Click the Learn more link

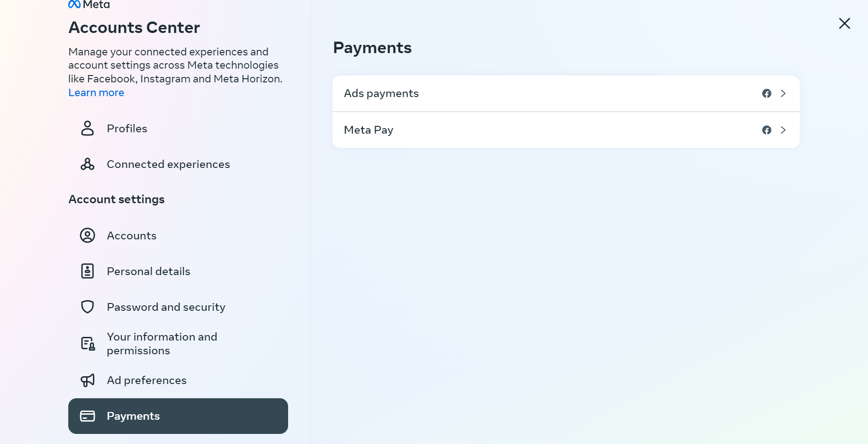(96, 92)
